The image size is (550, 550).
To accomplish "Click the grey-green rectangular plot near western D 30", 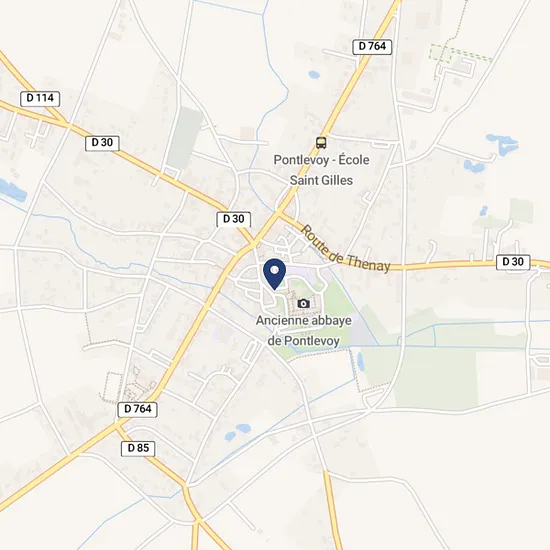I will 185,138.
